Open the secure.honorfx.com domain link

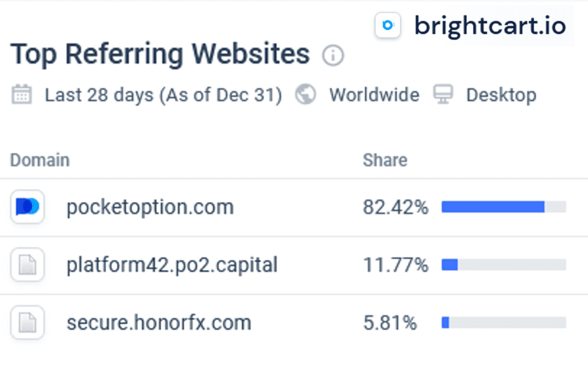tap(159, 323)
